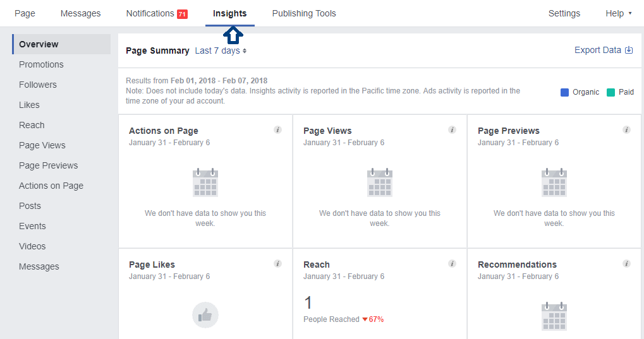
Task: Click the info icon on Page Views card
Action: [452, 130]
